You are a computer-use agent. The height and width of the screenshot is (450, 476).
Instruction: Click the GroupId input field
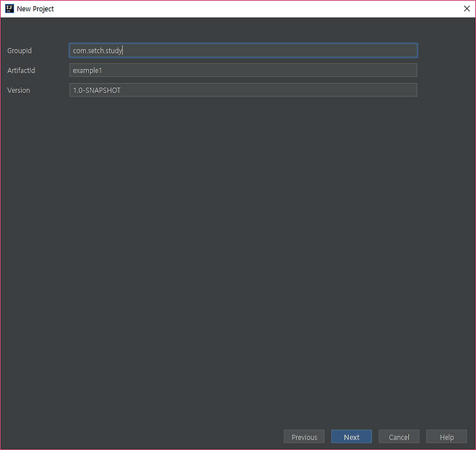tap(243, 50)
